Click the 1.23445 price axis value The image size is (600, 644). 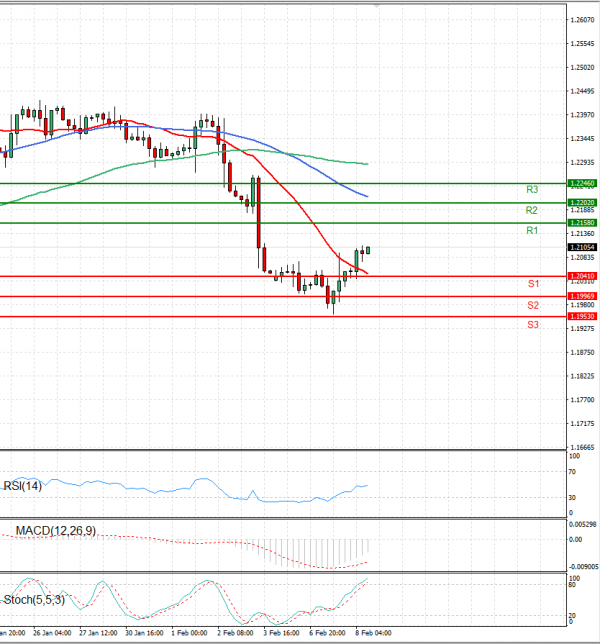click(x=582, y=139)
